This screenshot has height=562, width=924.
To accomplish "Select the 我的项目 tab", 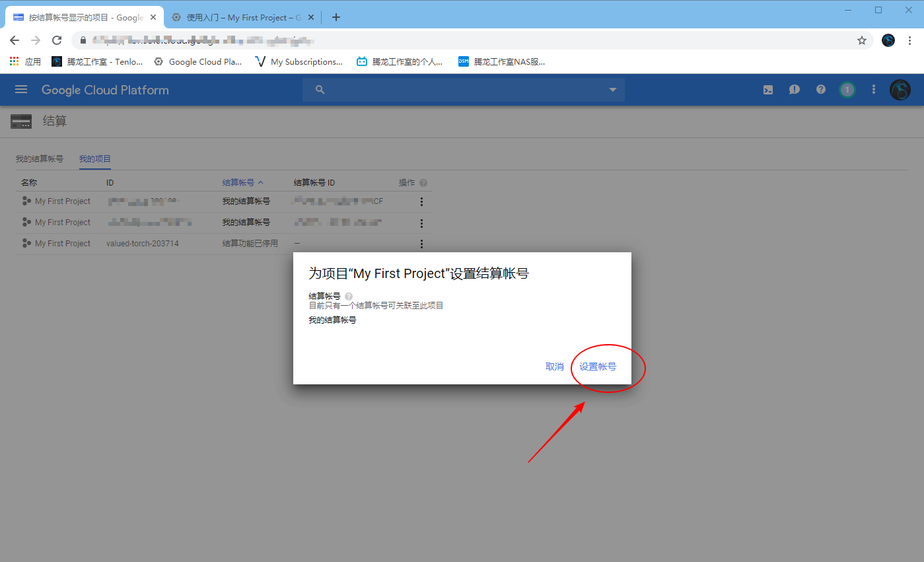I will tap(95, 159).
